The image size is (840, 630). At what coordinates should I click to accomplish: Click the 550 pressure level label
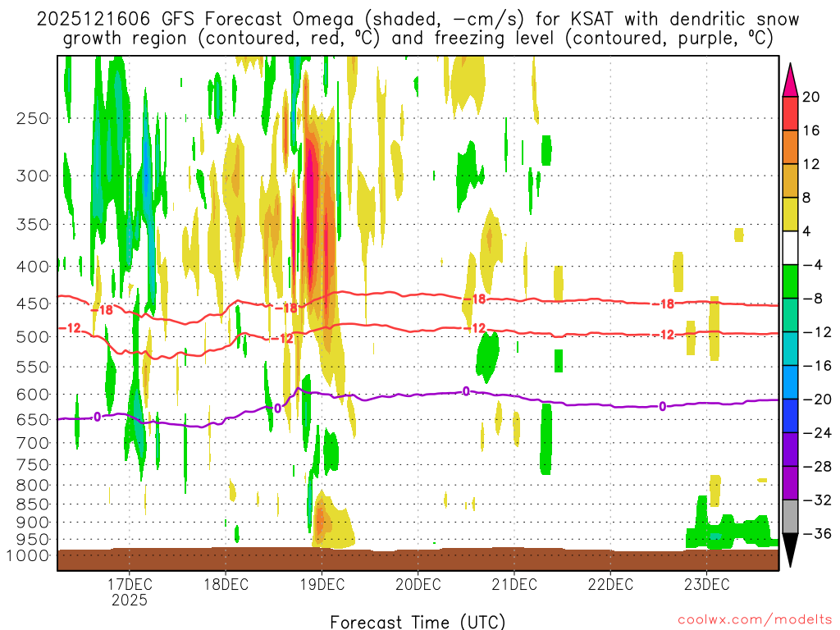click(x=33, y=367)
